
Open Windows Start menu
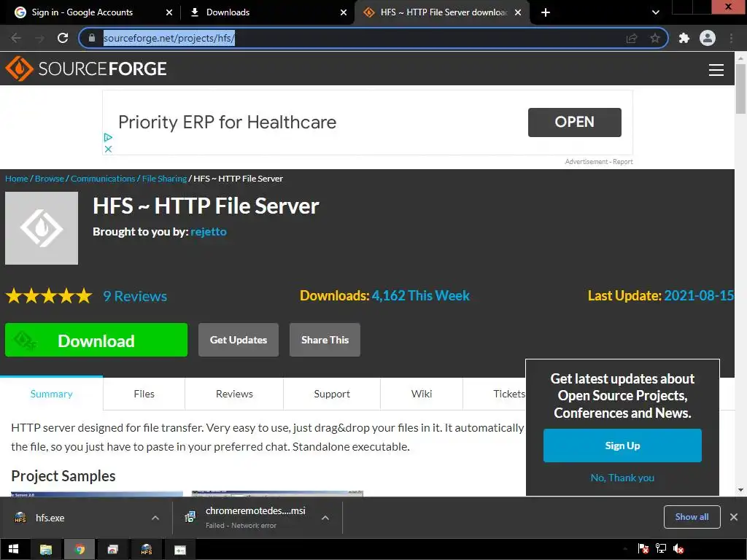[13, 549]
